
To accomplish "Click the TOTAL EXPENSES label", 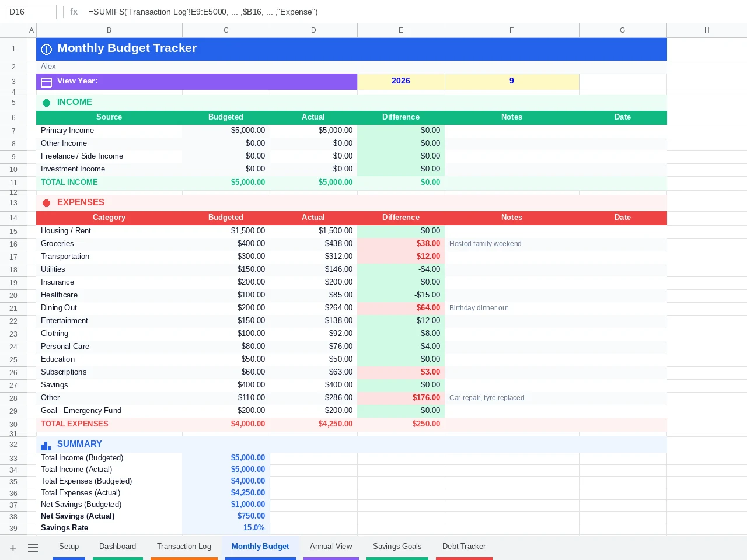I will pyautogui.click(x=75, y=423).
